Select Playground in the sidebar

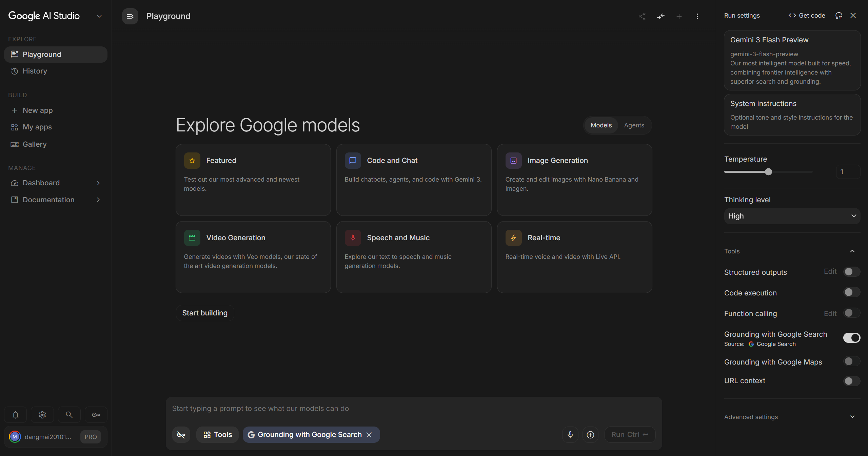[56, 55]
